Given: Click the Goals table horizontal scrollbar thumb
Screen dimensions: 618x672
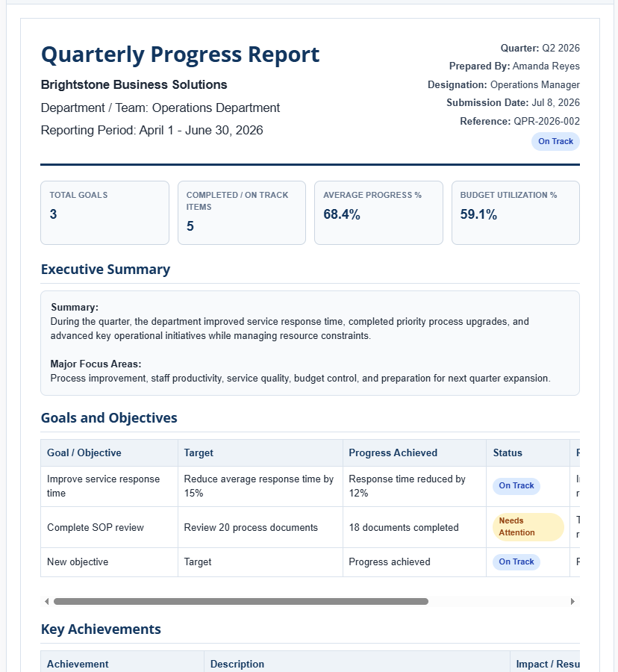Looking at the screenshot, I should click(x=240, y=601).
